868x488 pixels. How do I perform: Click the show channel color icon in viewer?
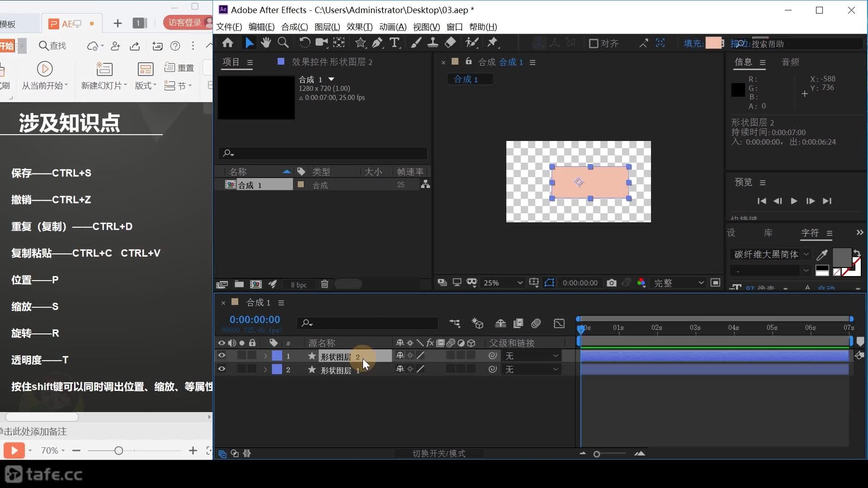pyautogui.click(x=641, y=283)
